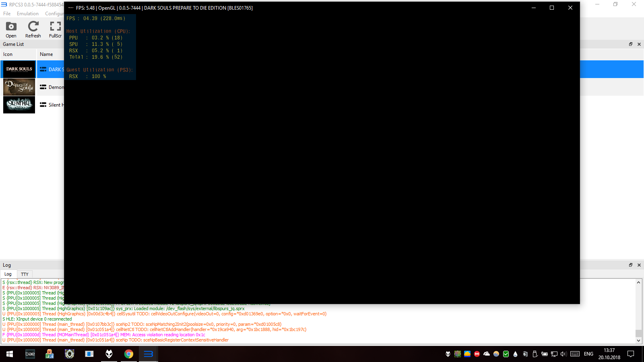The width and height of the screenshot is (644, 362).
Task: Open the volume control tray icon
Action: tap(563, 354)
